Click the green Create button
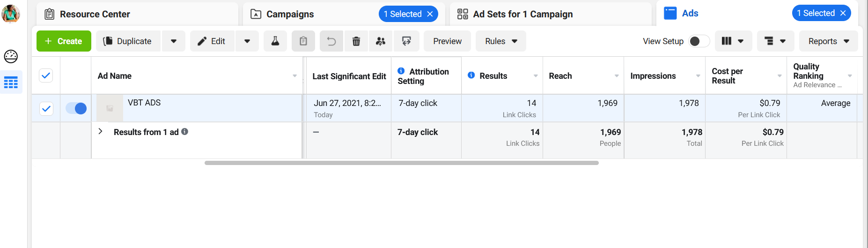This screenshot has width=868, height=248. click(64, 41)
